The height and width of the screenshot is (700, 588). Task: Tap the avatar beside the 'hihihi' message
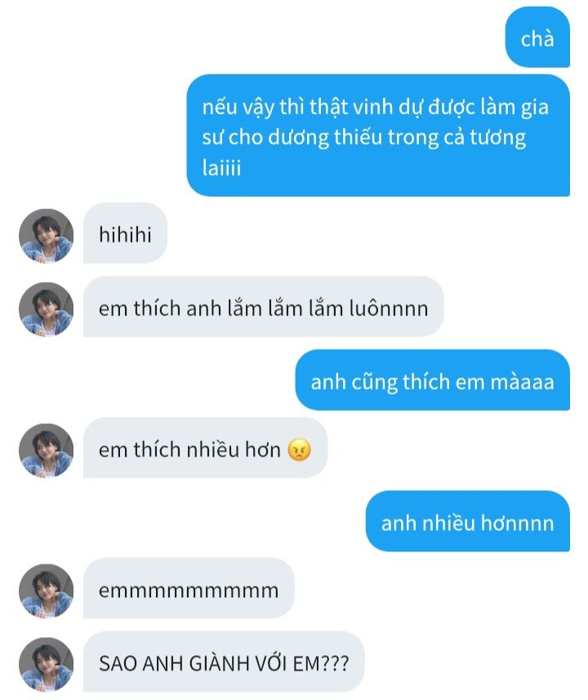(x=46, y=236)
